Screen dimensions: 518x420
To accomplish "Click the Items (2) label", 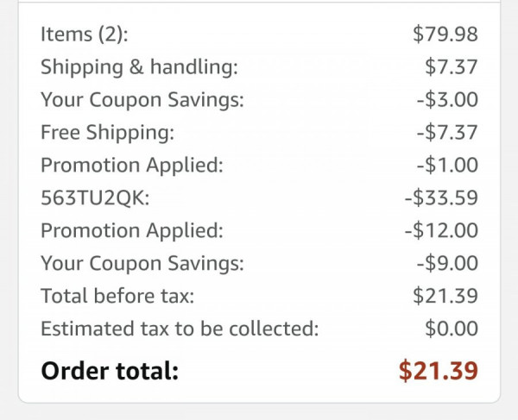I will coord(85,34).
